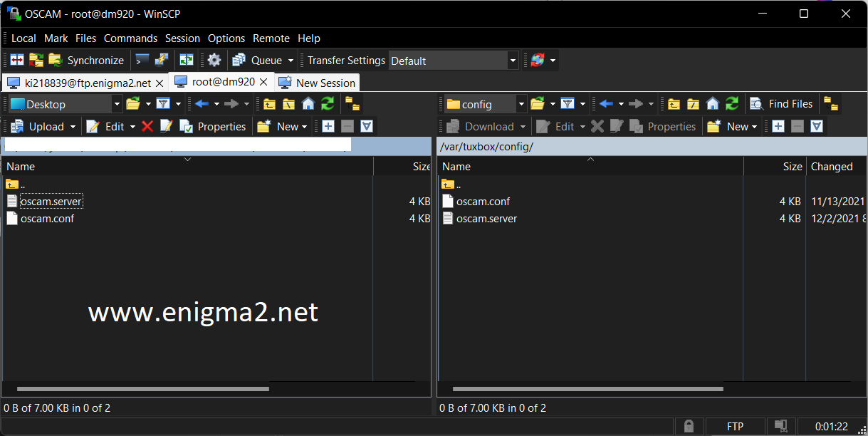Screen dimensions: 868x436
Task: Open Preferences gear icon
Action: click(214, 61)
